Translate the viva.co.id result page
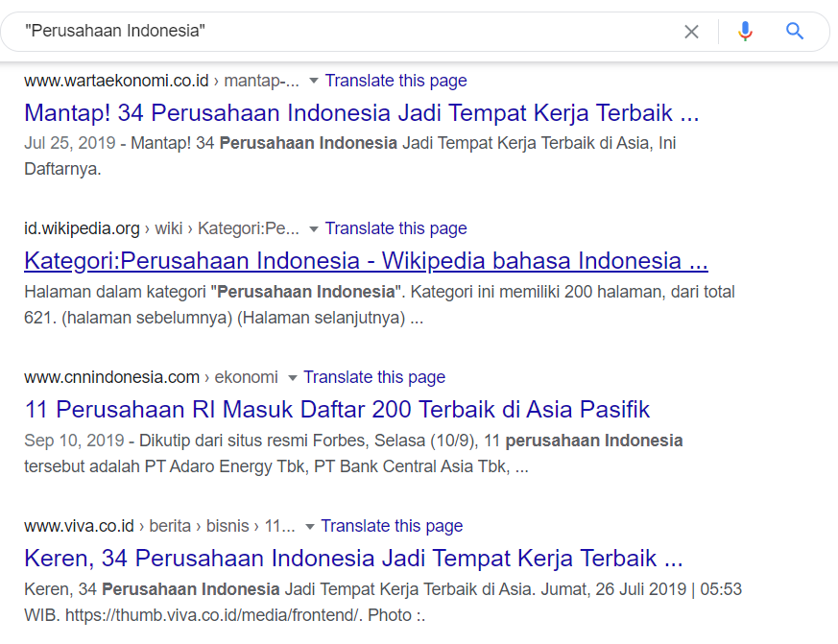Viewport: 838px width, 644px height. point(392,526)
